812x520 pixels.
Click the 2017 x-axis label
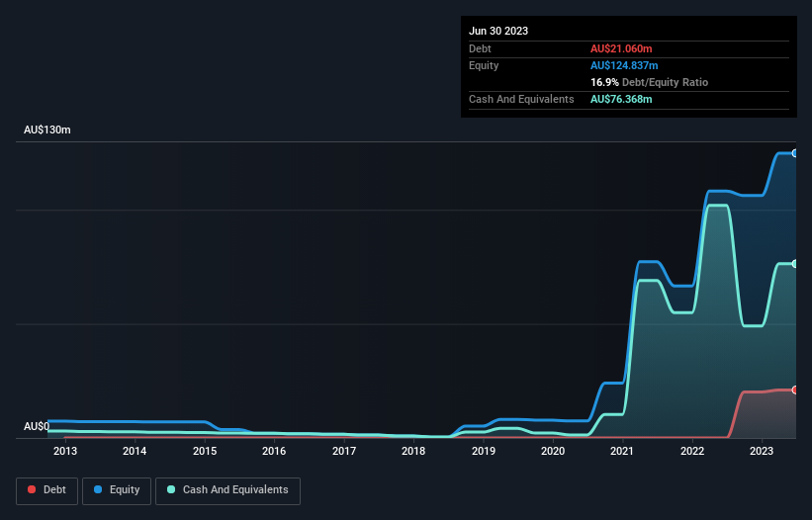pyautogui.click(x=344, y=451)
